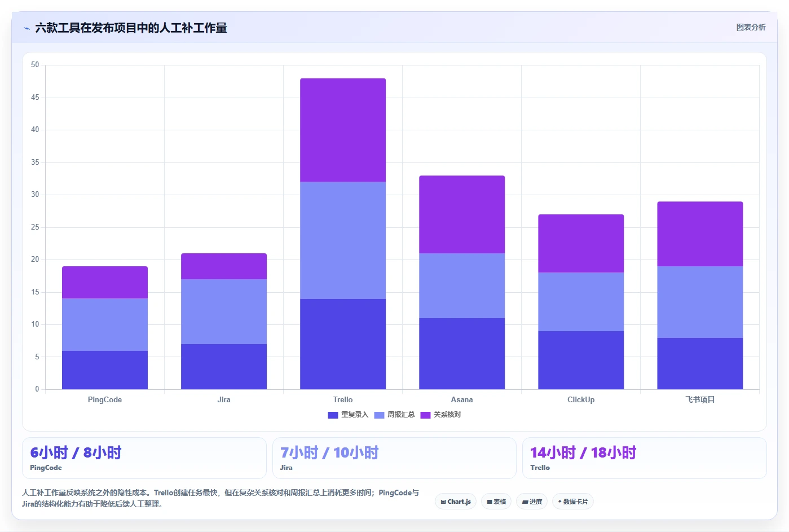
Task: Click the 飞书项目 x-axis label
Action: [700, 399]
